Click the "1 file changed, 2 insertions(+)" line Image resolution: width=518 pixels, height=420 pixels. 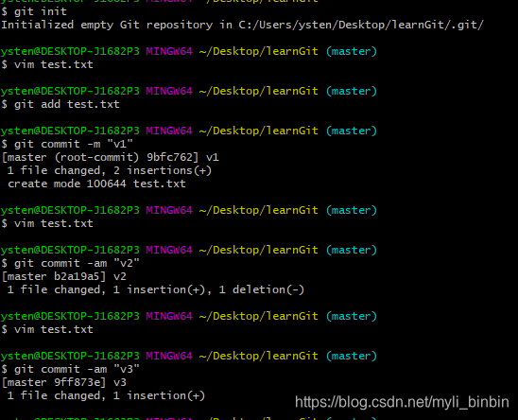click(110, 170)
